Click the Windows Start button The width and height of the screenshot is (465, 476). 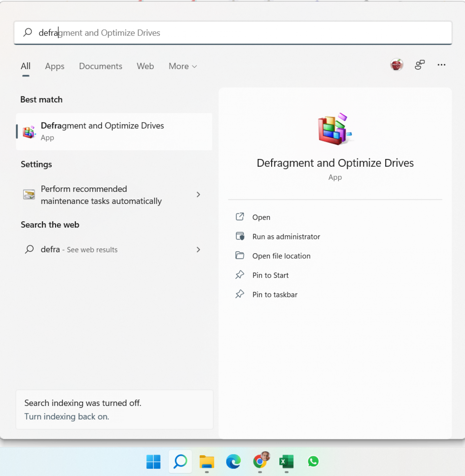(x=153, y=462)
